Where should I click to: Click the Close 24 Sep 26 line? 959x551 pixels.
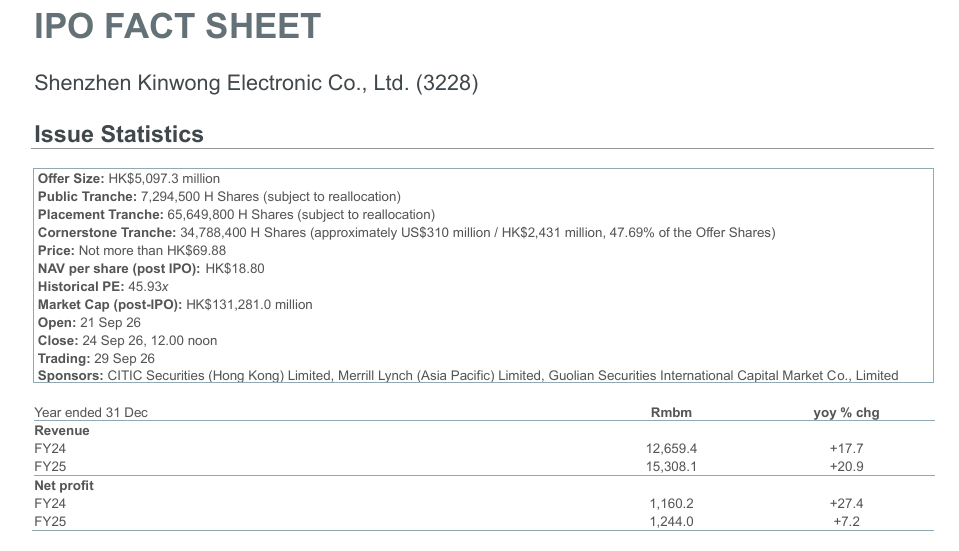[127, 341]
